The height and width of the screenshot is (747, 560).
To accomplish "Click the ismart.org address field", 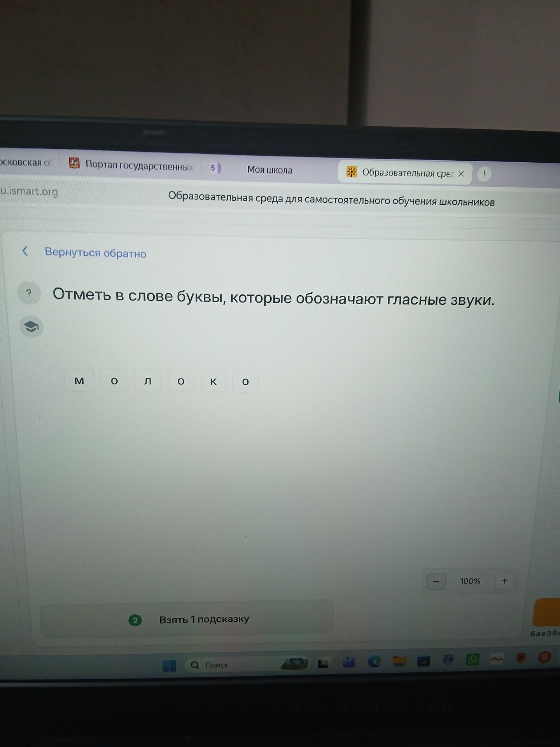I will pos(30,192).
